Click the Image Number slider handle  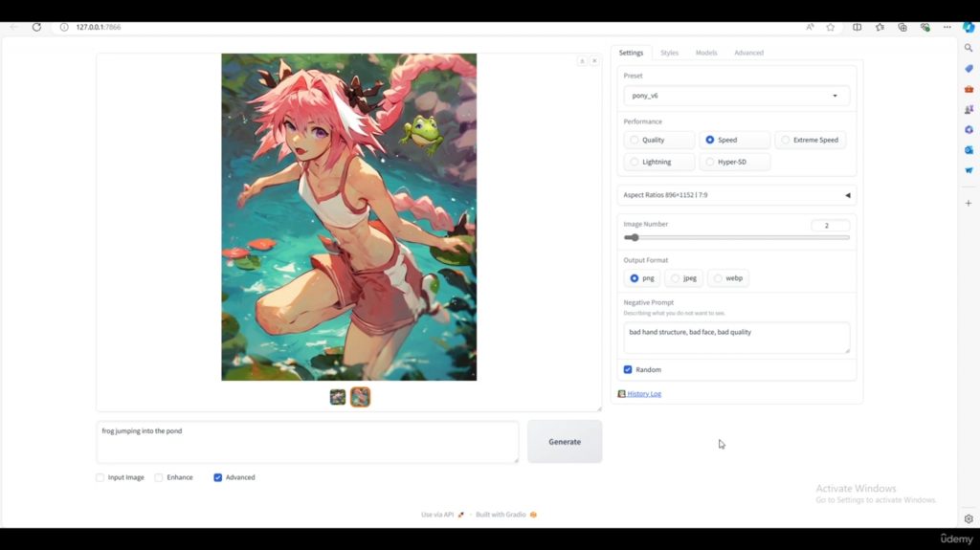coord(635,237)
